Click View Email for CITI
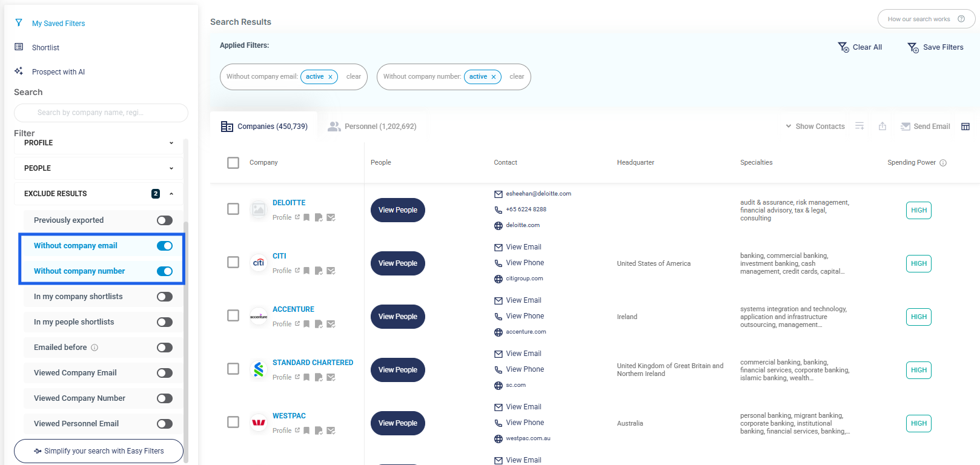Screen dimensions: 980x465 coord(523,247)
